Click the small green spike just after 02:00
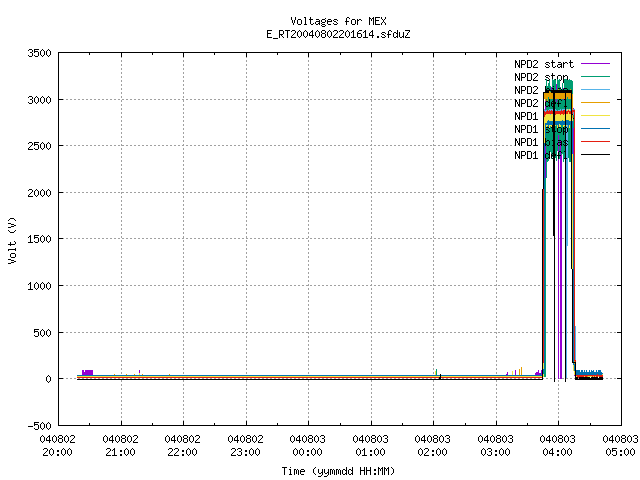The width and height of the screenshot is (640, 480). click(x=436, y=372)
